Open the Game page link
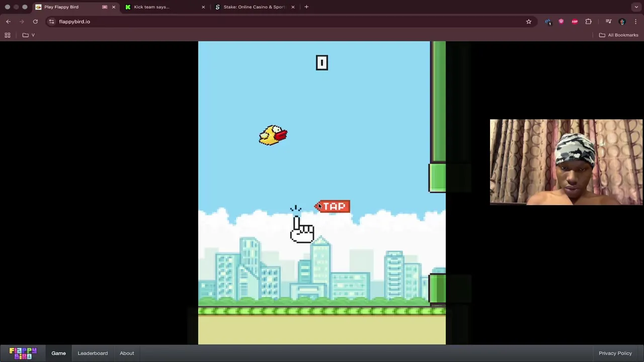644x362 pixels. 58,353
